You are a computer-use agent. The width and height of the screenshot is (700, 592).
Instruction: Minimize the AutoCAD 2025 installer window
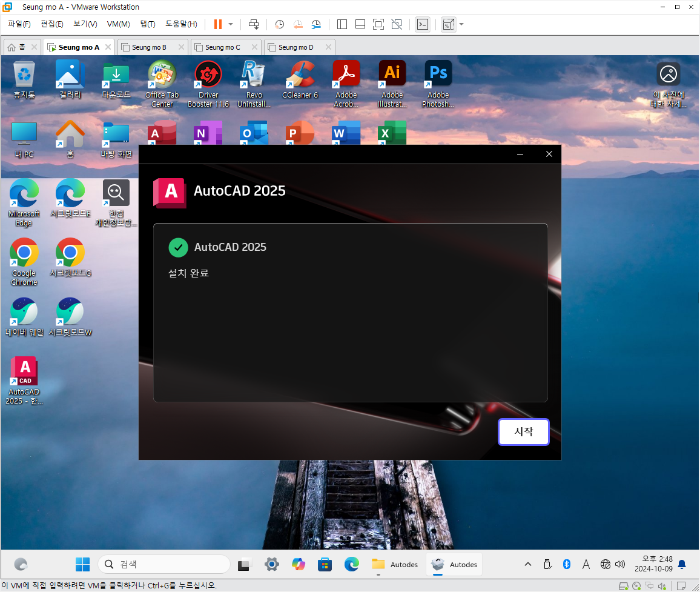520,154
